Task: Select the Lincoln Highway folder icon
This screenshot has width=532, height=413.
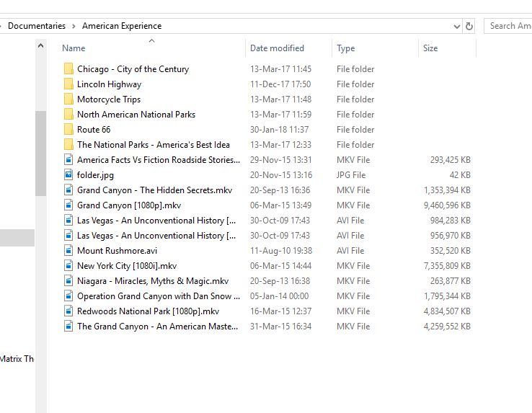Action: coord(68,84)
